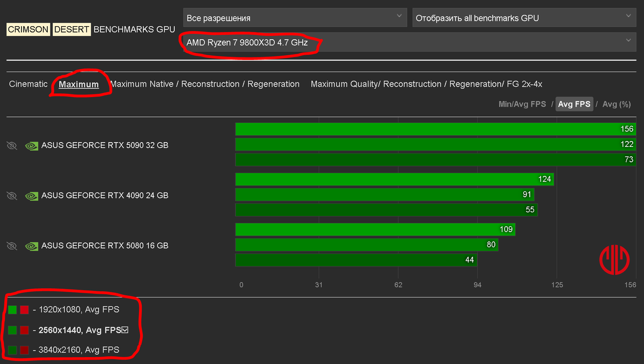Click the RTX 5080 bar showing 44 FPS

(x=356, y=260)
